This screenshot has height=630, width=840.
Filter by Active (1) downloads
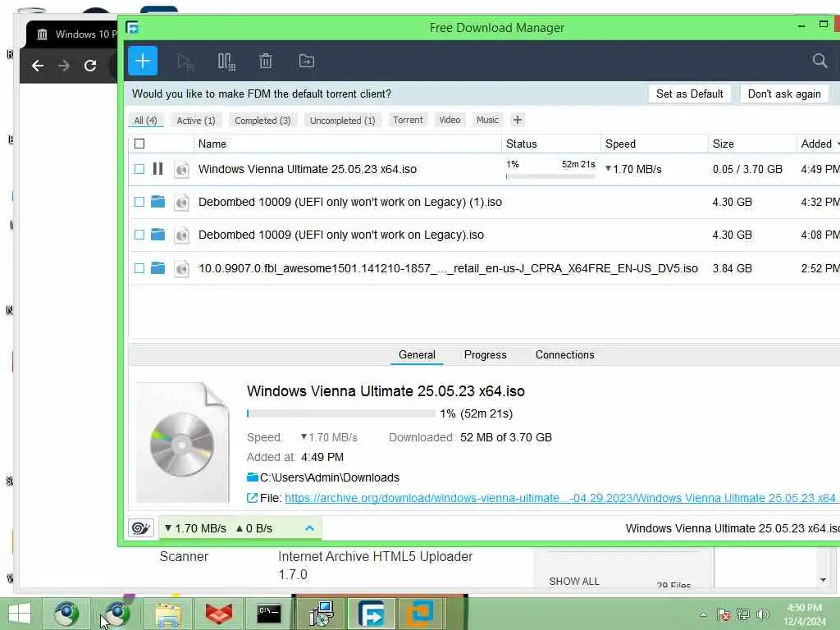click(x=196, y=120)
